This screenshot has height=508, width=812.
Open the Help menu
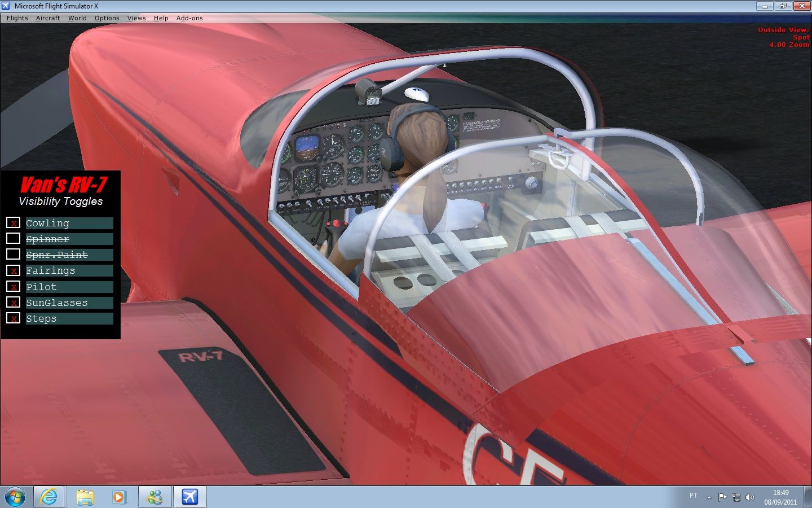tap(161, 18)
